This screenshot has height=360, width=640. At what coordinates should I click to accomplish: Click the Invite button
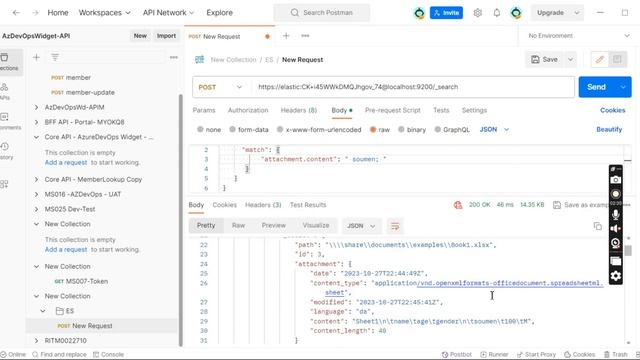446,13
